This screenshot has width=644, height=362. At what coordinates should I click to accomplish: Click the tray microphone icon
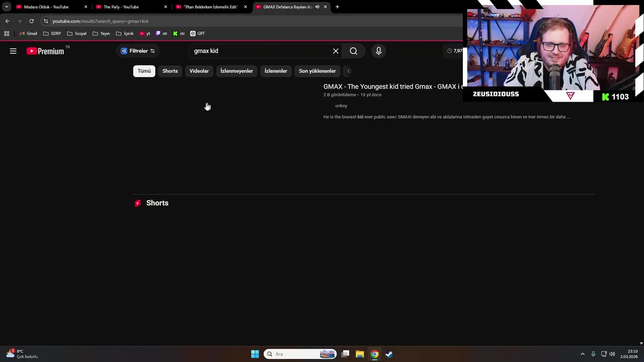(593, 354)
